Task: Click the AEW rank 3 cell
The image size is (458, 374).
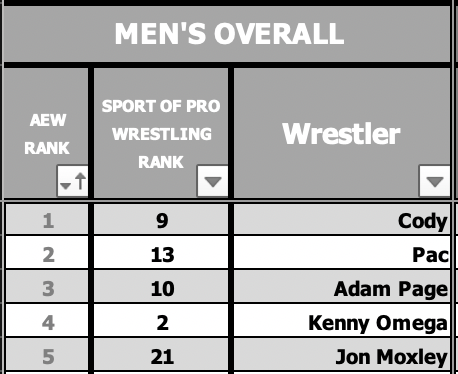Action: point(47,287)
